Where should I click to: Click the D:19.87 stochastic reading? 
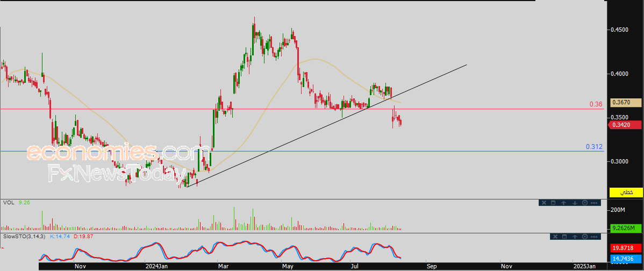[x=84, y=237]
